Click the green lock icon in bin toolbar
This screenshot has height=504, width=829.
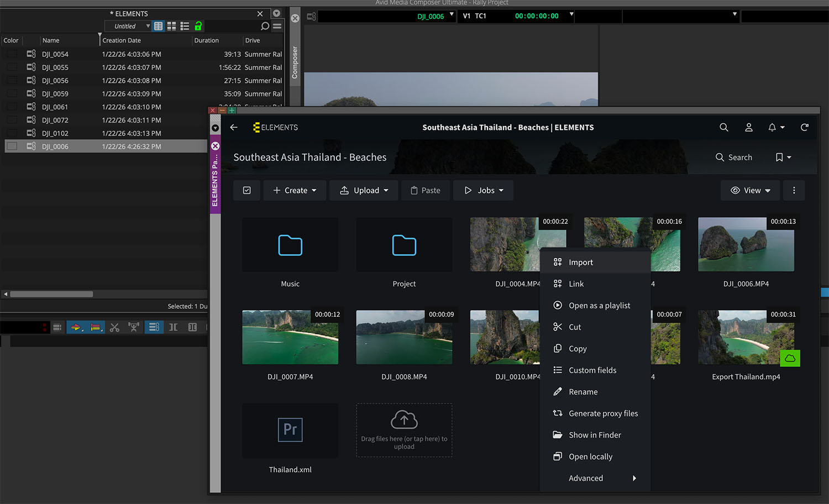click(x=198, y=26)
